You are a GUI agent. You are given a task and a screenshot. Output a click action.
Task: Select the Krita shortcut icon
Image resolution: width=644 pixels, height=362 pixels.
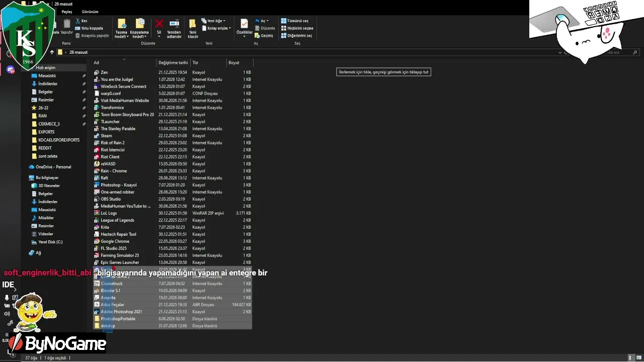coord(97,227)
